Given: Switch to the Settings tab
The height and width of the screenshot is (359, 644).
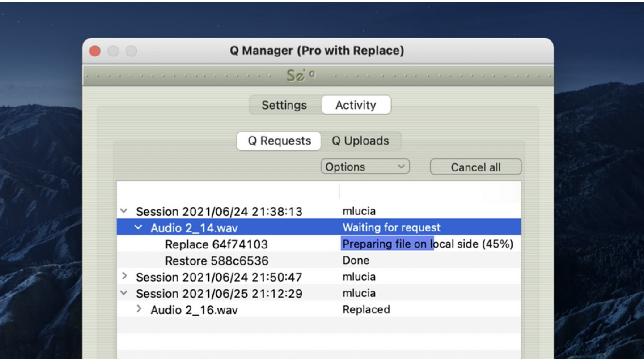Looking at the screenshot, I should click(x=284, y=105).
